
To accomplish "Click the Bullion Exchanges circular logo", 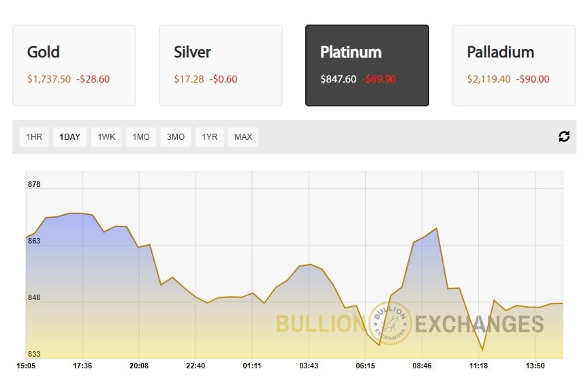I will click(x=391, y=323).
